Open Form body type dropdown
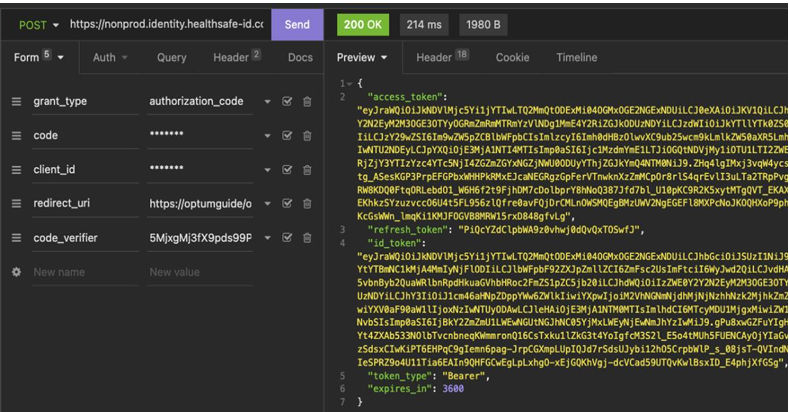 click(x=39, y=57)
